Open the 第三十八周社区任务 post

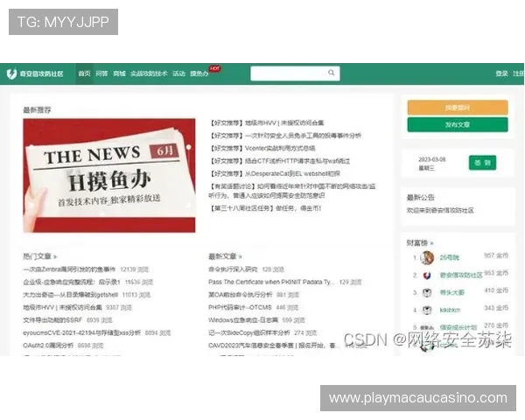pyautogui.click(x=265, y=208)
